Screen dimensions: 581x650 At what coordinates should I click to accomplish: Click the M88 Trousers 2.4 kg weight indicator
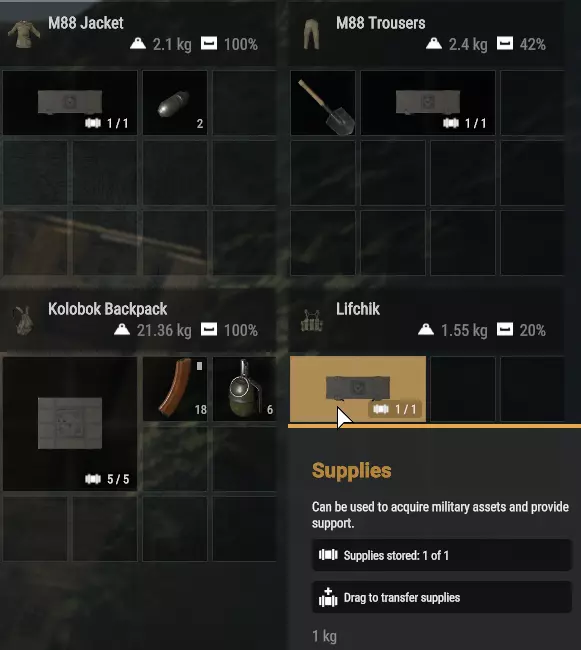tap(457, 44)
